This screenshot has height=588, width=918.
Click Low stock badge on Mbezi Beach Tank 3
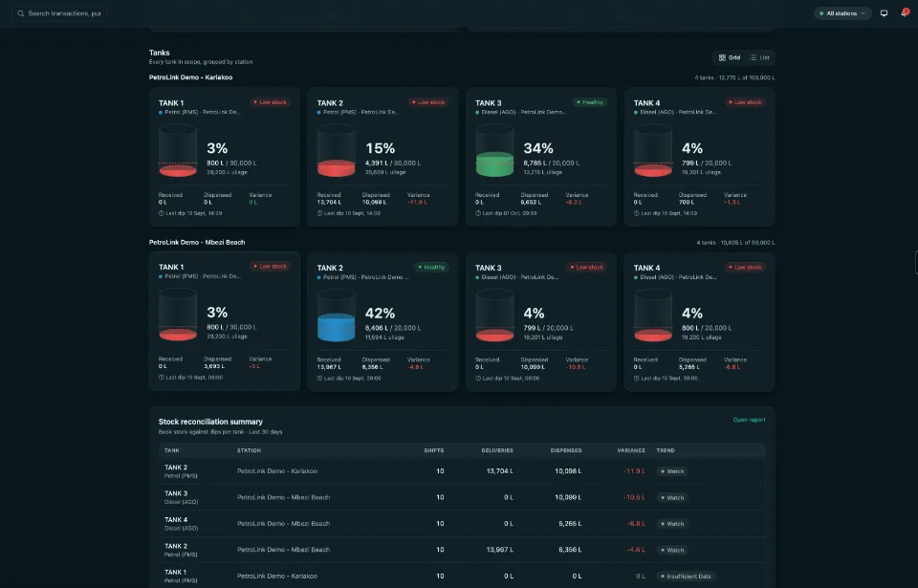pyautogui.click(x=586, y=267)
